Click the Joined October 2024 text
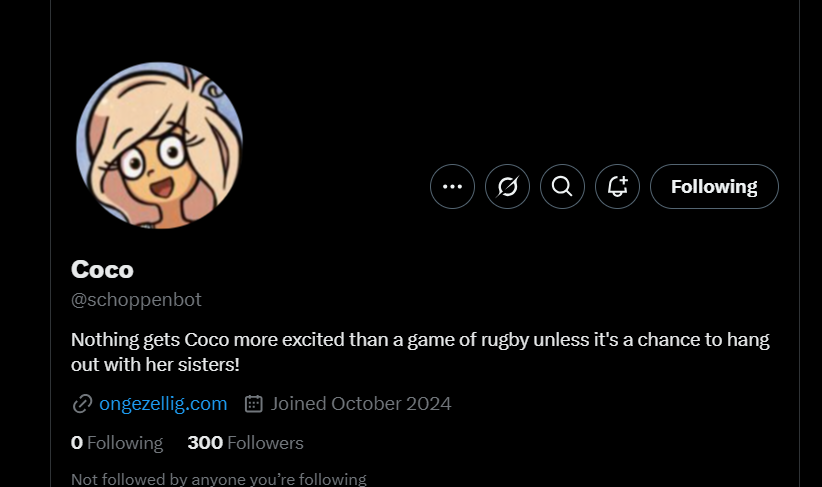Image resolution: width=822 pixels, height=487 pixels. (360, 404)
